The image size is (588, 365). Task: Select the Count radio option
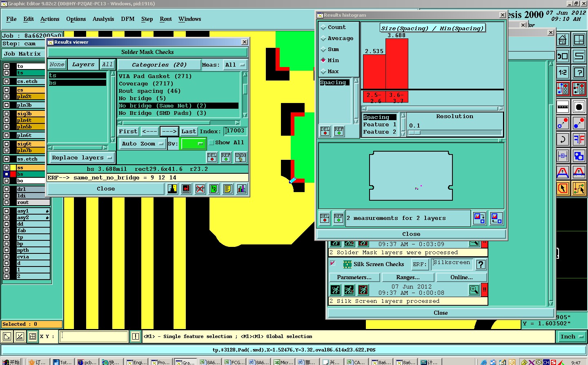tap(323, 27)
